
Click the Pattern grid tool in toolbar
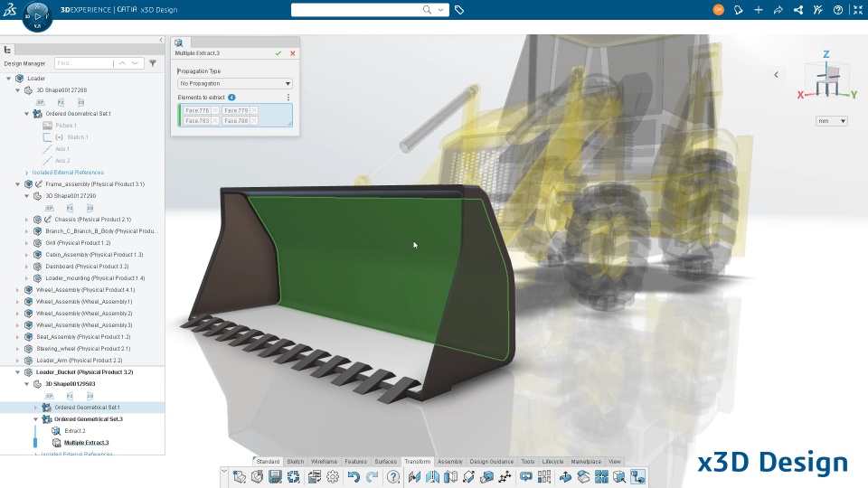coord(544,477)
